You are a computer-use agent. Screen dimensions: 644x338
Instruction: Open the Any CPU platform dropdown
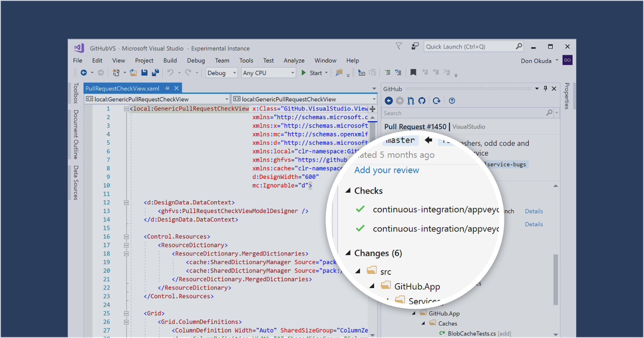coord(268,73)
